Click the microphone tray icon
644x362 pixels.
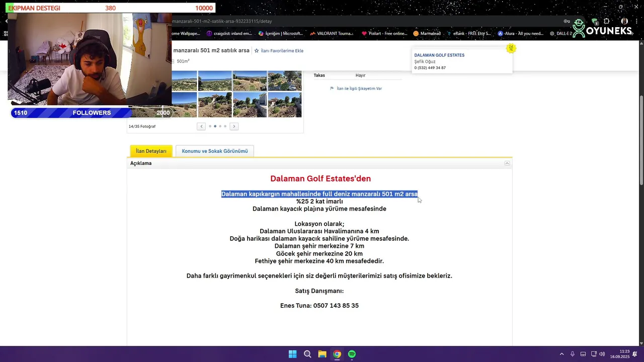click(573, 354)
